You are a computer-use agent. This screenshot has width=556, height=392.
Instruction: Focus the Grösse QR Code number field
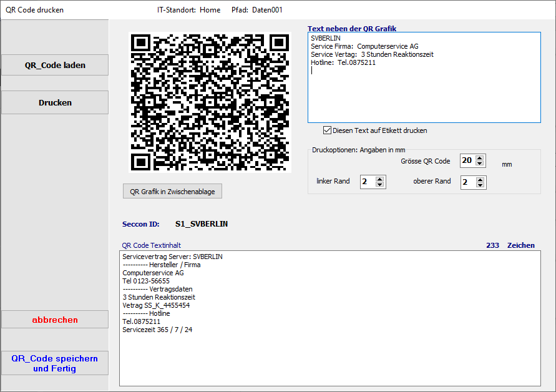tap(468, 160)
